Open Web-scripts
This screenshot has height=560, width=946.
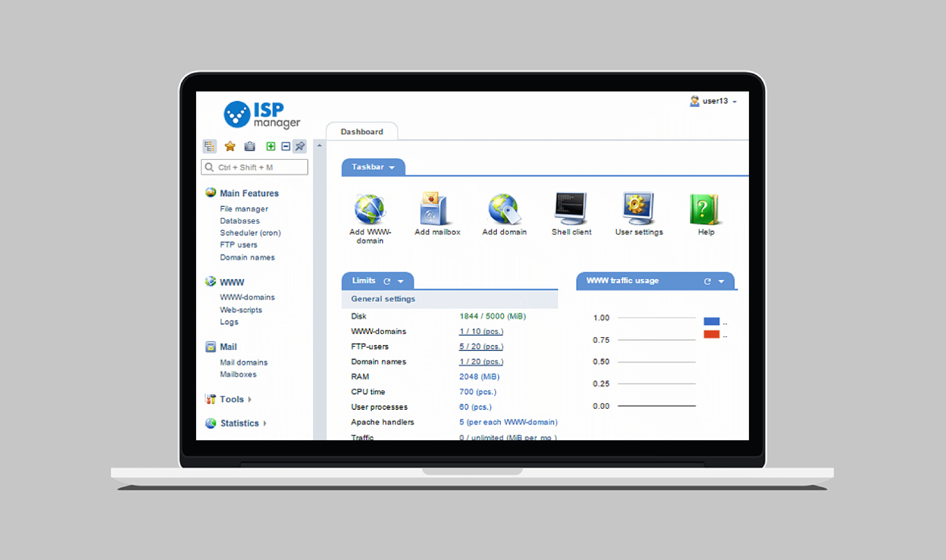tap(241, 310)
